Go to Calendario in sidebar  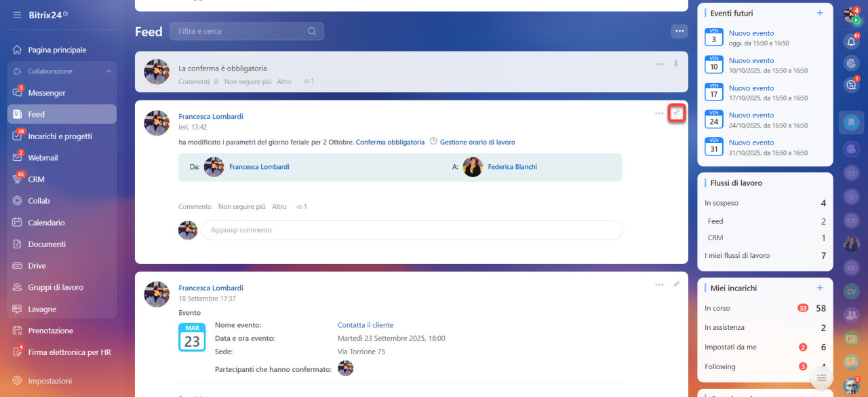click(46, 223)
